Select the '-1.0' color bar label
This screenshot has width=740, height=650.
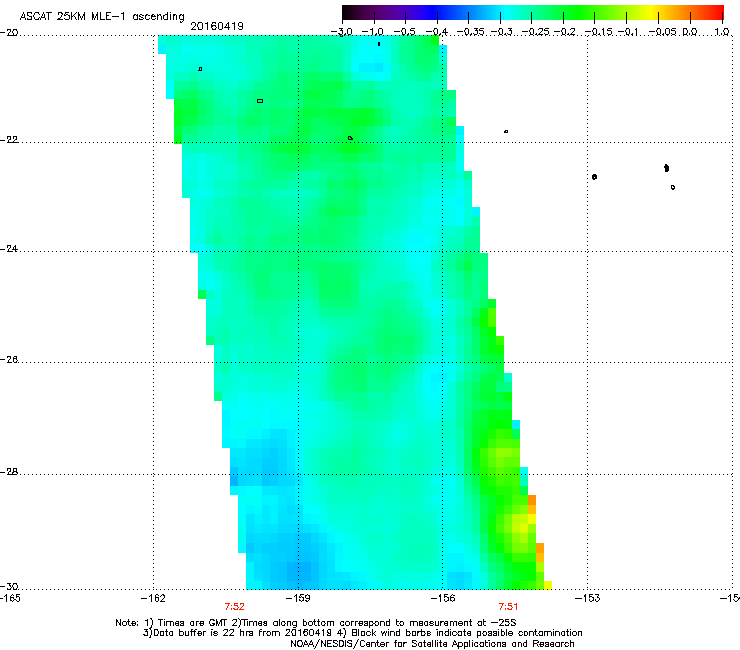373,32
